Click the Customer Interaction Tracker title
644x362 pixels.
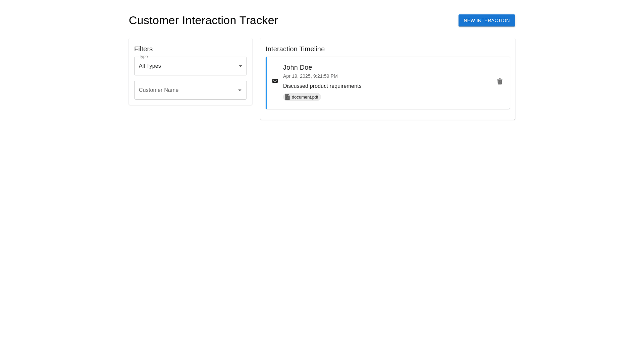203,20
